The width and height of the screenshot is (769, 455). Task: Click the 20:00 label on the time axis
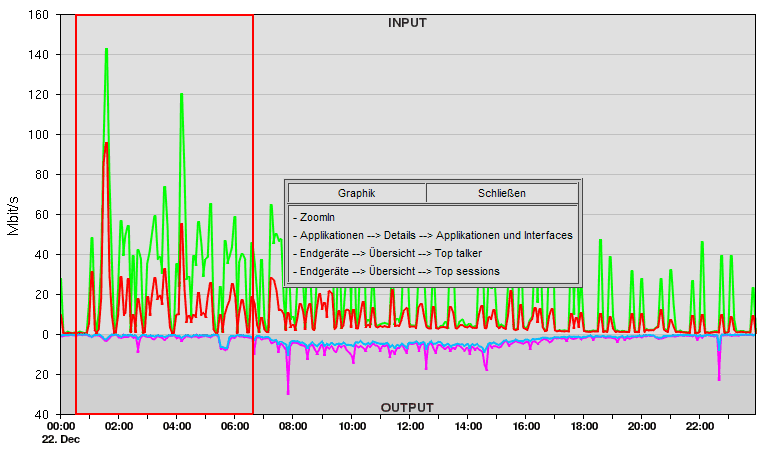642,425
